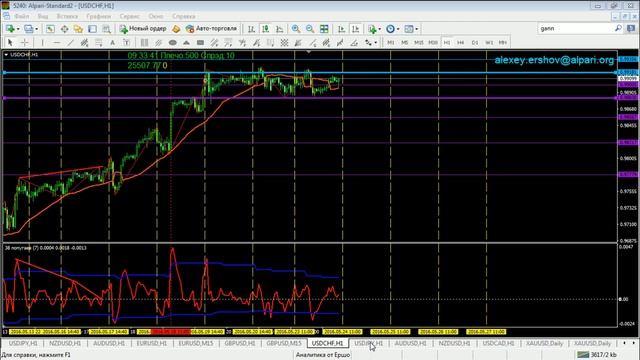Select the text 'A' tool

pos(112,42)
